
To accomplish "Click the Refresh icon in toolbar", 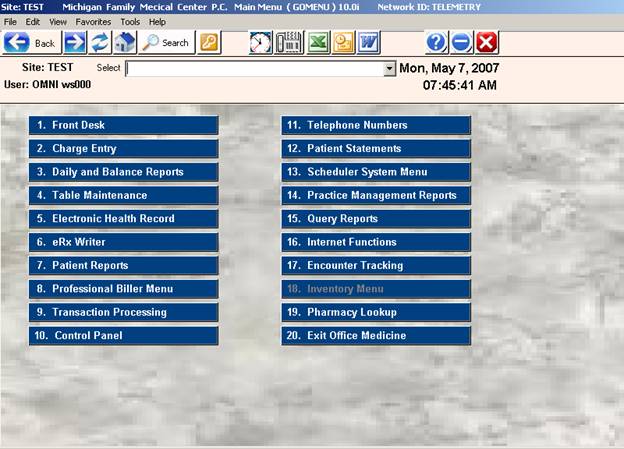I will tap(100, 42).
